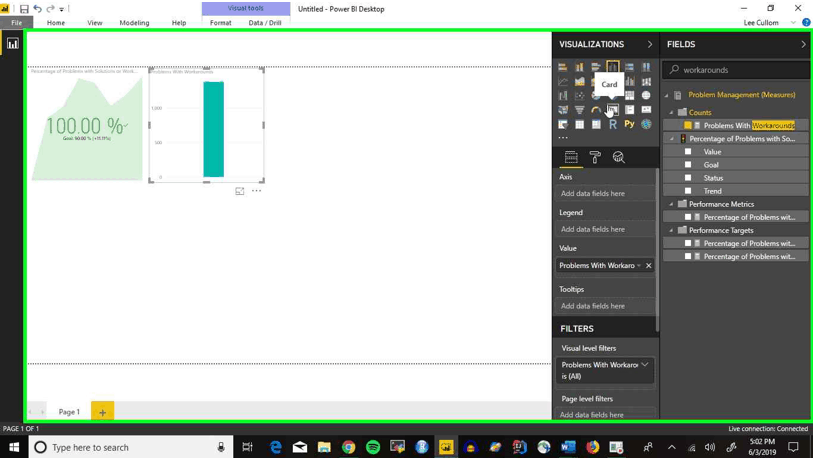Viewport: 814px width, 458px height.
Task: Check the Trend field checkbox
Action: pyautogui.click(x=688, y=191)
